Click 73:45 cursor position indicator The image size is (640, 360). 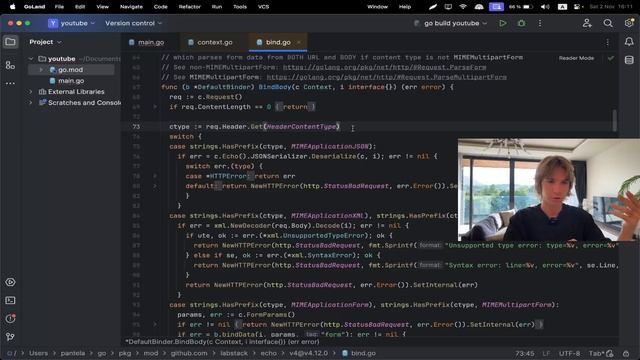pyautogui.click(x=524, y=353)
